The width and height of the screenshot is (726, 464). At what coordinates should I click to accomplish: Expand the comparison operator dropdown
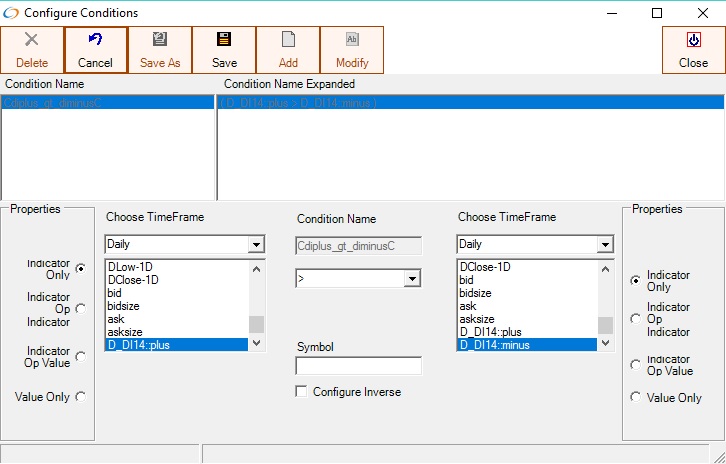pos(412,279)
